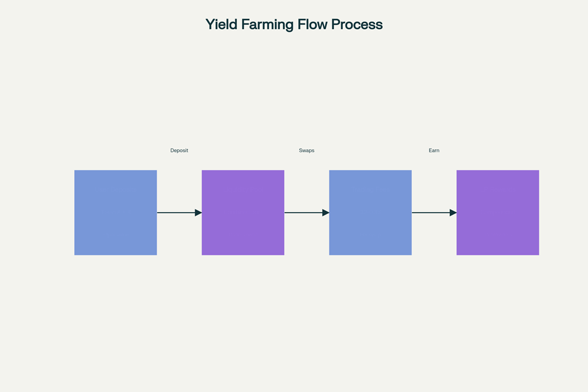Select the first purple box after Deposit

click(x=243, y=213)
